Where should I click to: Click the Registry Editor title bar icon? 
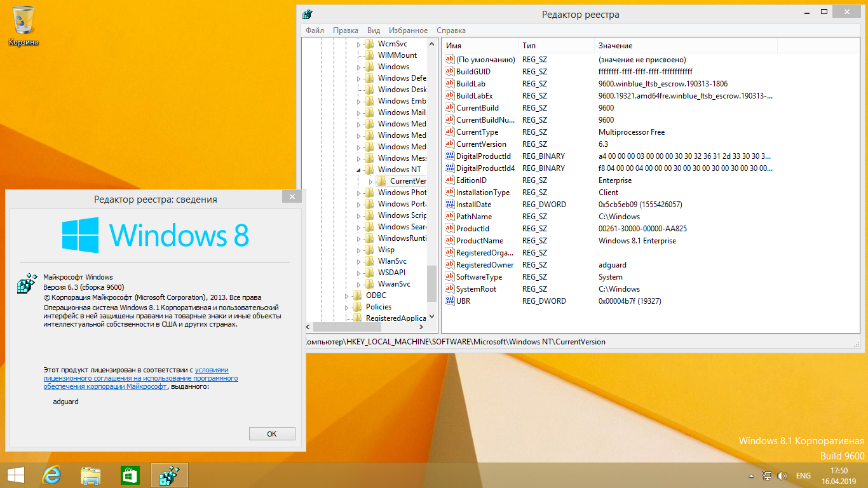[307, 14]
